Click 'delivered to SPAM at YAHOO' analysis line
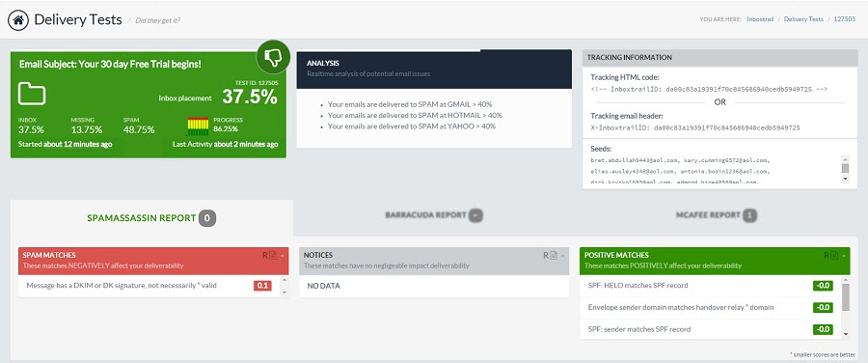 pyautogui.click(x=411, y=126)
